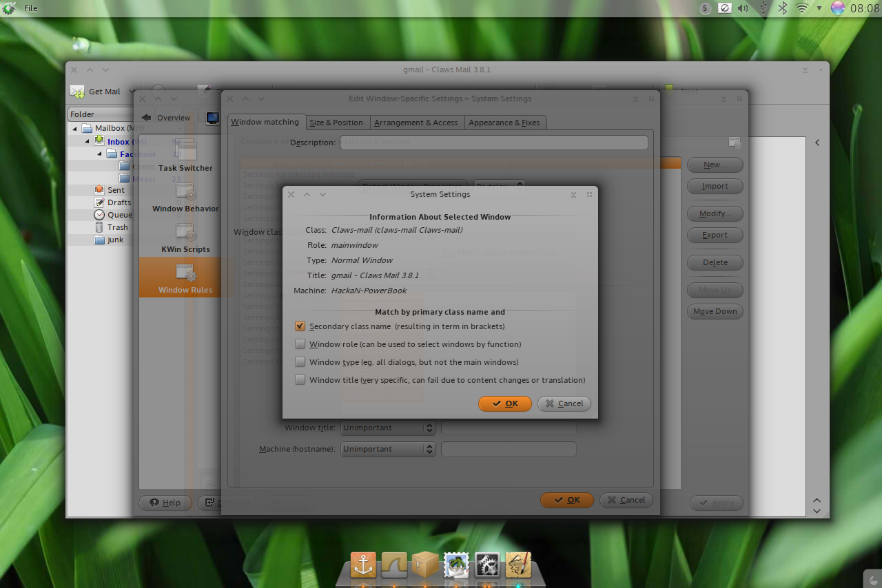Click the Modify... rule button

[x=715, y=213]
